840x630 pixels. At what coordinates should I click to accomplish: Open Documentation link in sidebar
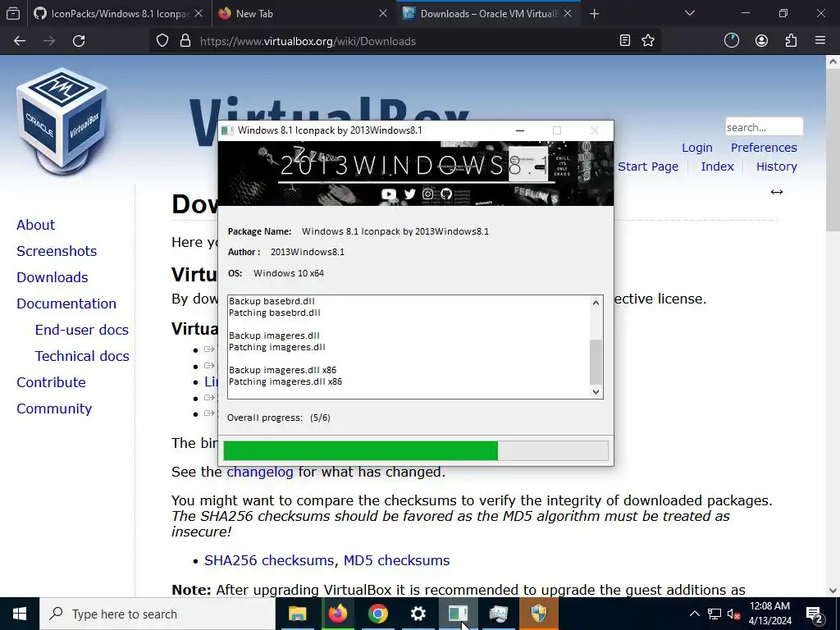coord(66,304)
